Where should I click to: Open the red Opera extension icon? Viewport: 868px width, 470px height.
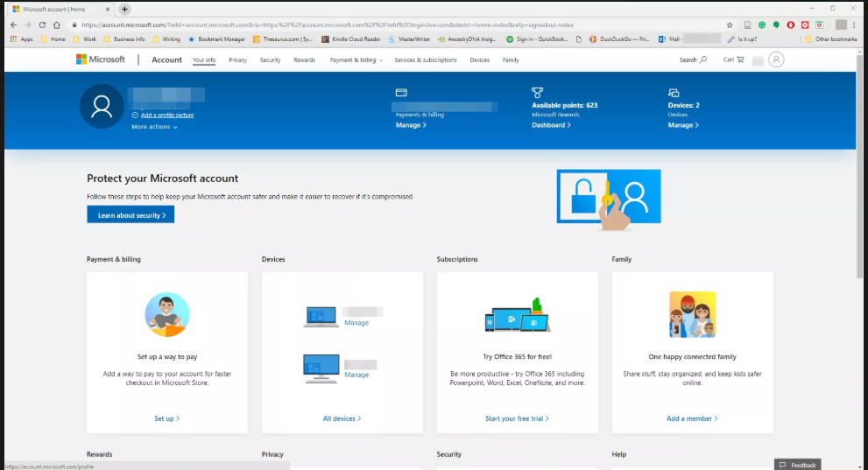(x=791, y=25)
